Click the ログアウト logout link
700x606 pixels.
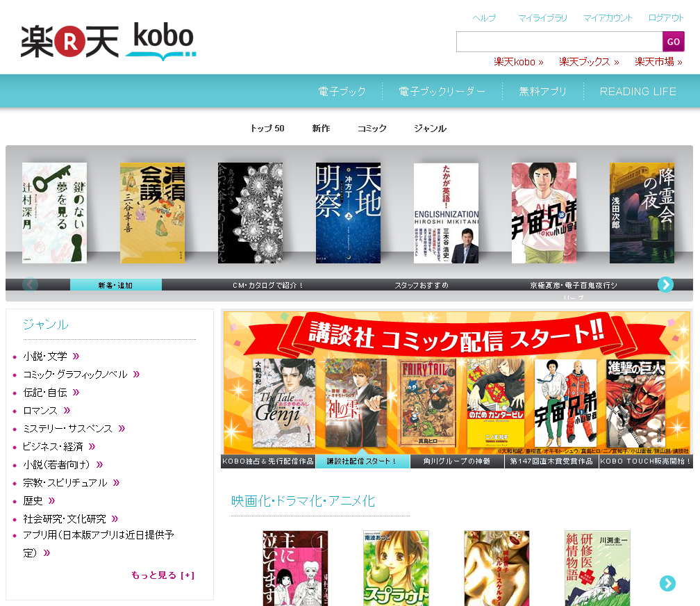pyautogui.click(x=665, y=18)
